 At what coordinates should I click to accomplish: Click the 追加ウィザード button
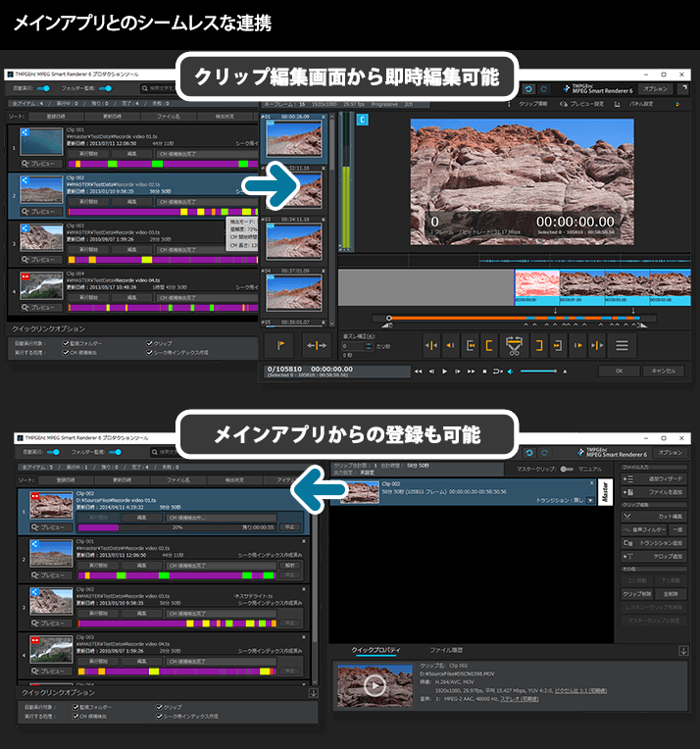pyautogui.click(x=654, y=478)
